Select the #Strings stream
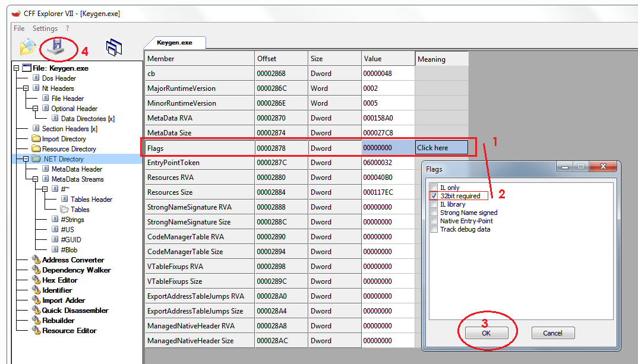This screenshot has width=638, height=364. tap(72, 220)
